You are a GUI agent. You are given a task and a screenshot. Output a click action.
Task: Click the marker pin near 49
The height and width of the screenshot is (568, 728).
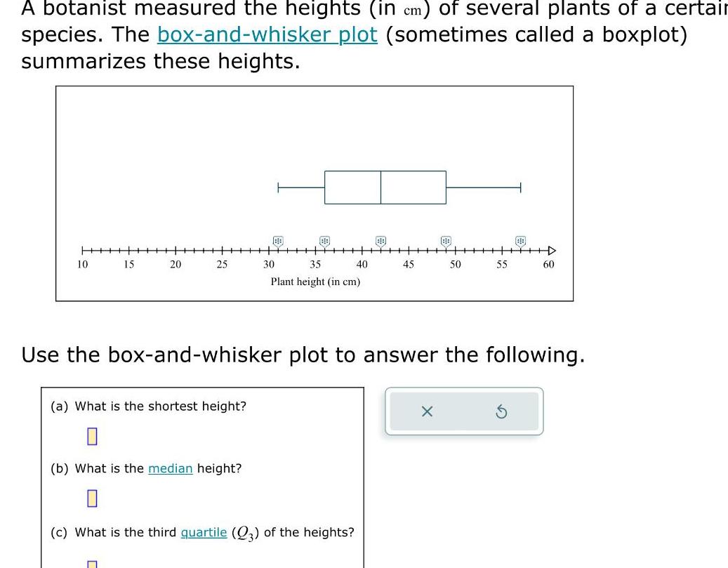pyautogui.click(x=445, y=240)
